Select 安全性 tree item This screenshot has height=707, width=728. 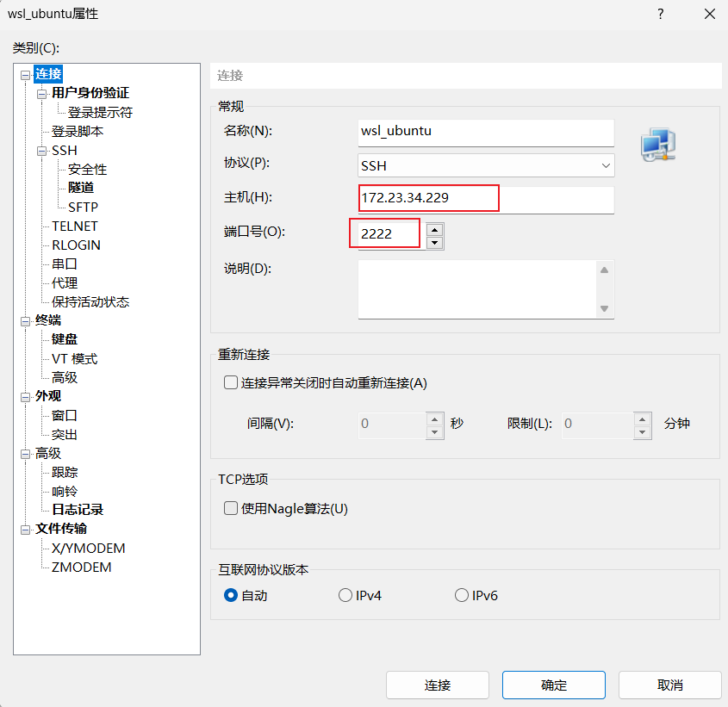tap(87, 169)
